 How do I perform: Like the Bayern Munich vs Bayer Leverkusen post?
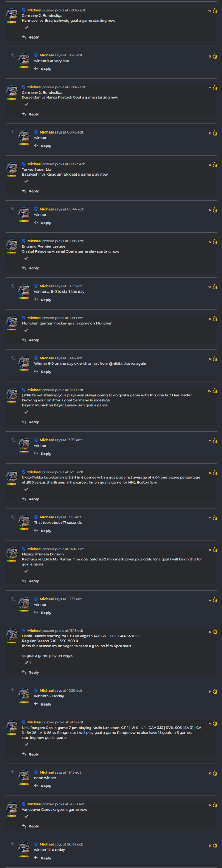[x=214, y=391]
